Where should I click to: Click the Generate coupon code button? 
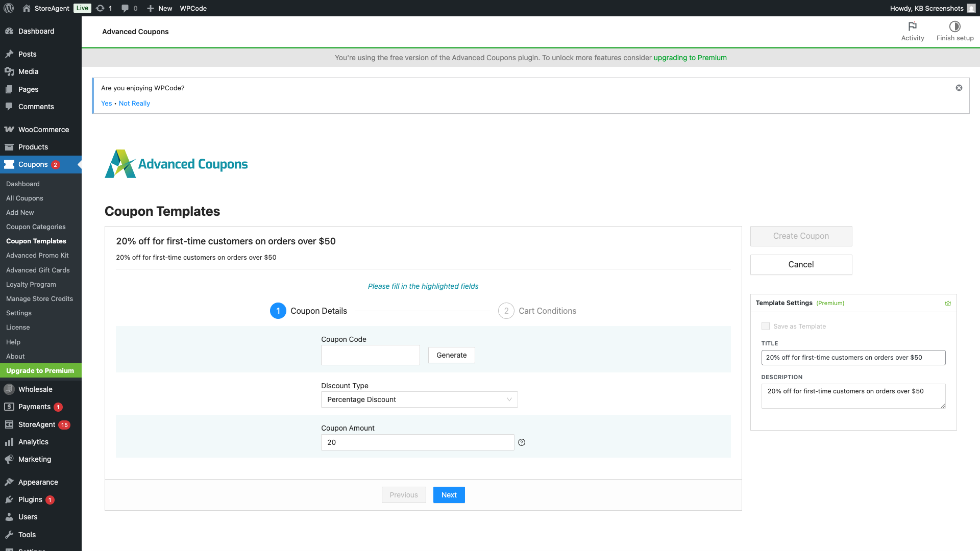(x=452, y=355)
